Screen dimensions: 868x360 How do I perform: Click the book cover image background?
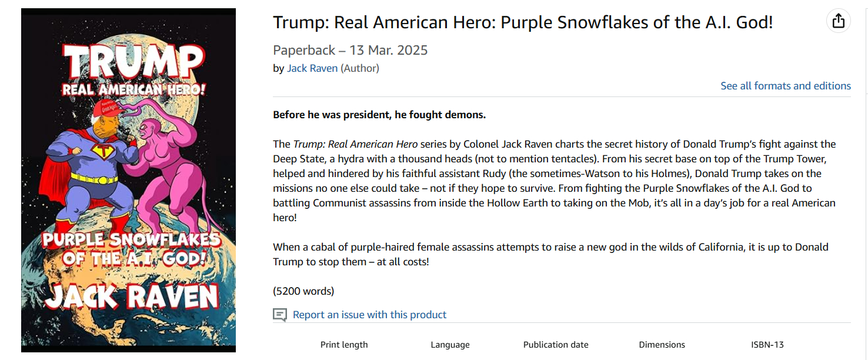click(41, 35)
